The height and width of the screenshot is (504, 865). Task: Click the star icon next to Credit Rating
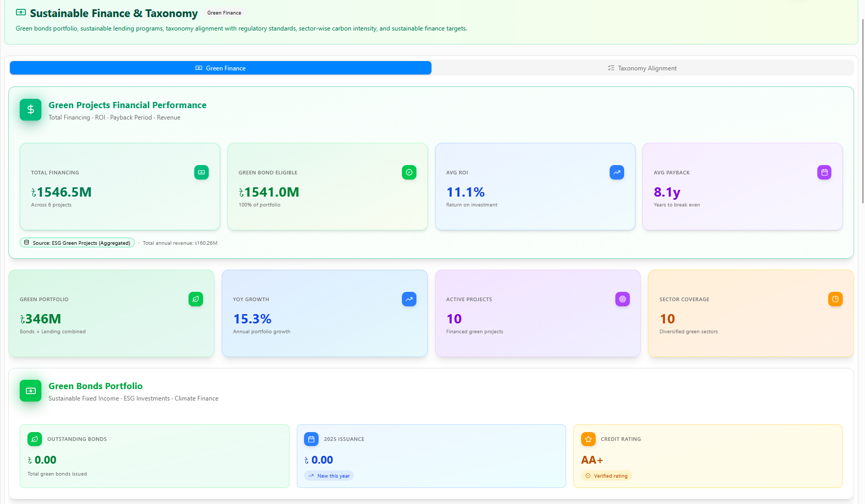point(588,439)
